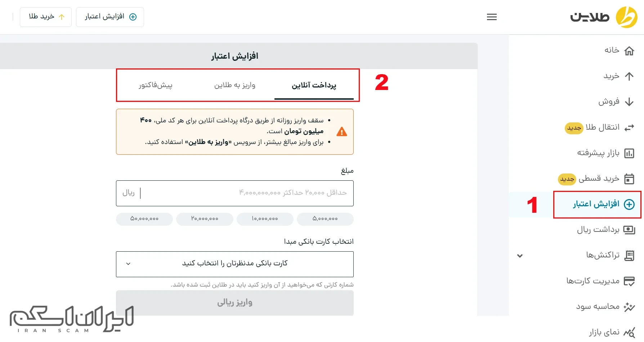
Task: Click the خرید طلا button in header
Action: point(46,17)
